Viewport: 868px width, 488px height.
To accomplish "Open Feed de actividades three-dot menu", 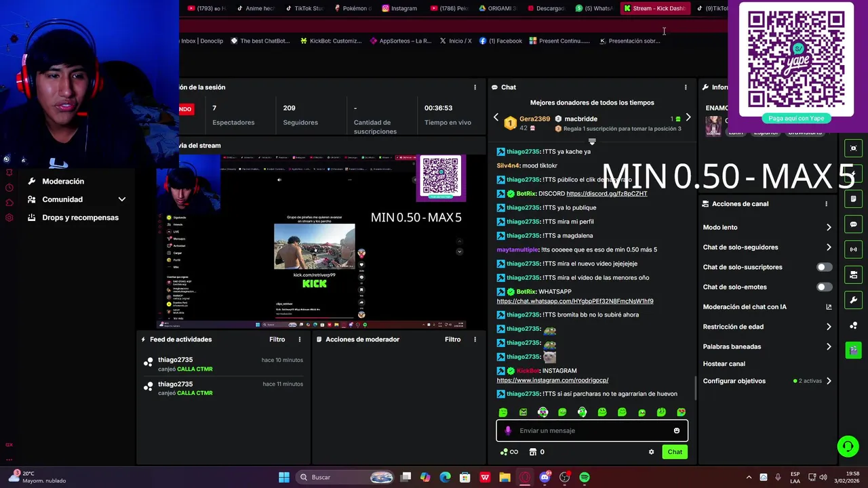I will pos(300,340).
